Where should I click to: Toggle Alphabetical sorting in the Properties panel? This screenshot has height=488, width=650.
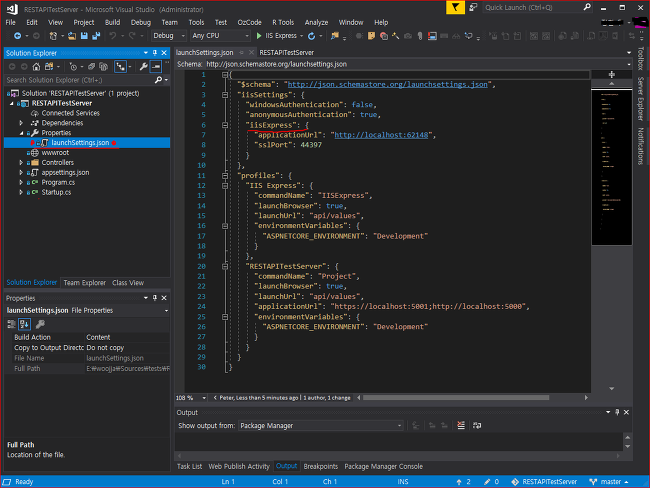click(24, 324)
